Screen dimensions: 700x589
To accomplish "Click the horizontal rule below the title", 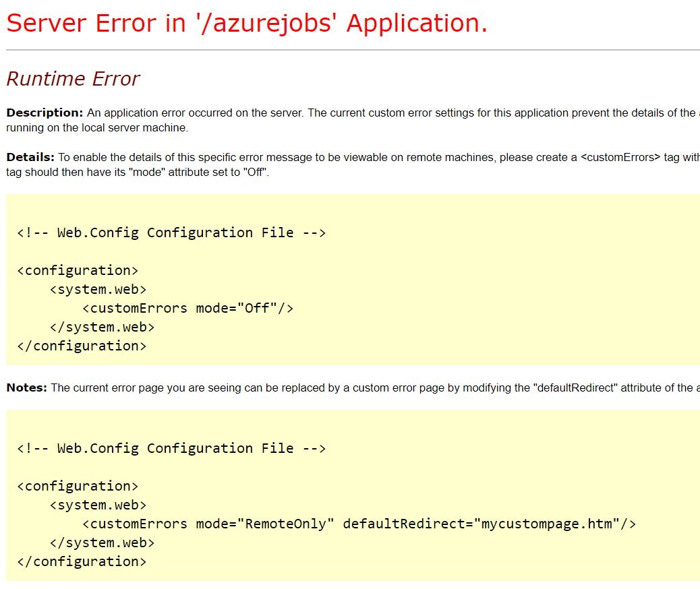I will point(350,49).
